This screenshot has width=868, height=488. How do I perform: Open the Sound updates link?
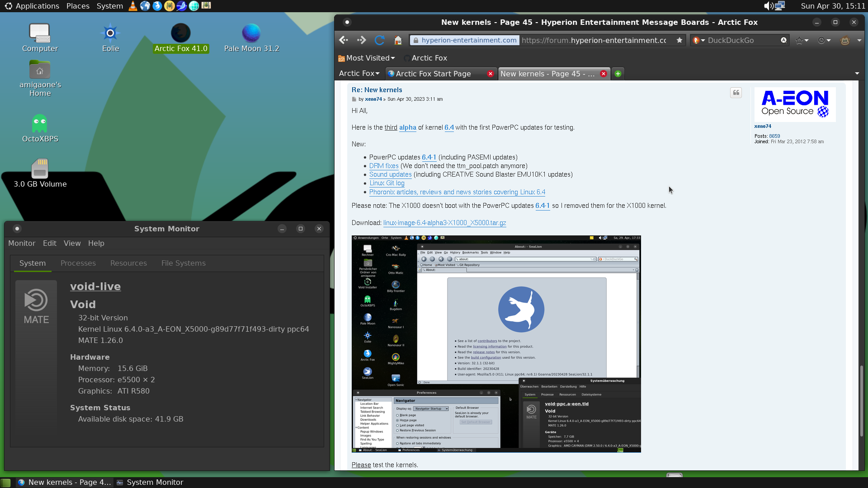tap(391, 174)
